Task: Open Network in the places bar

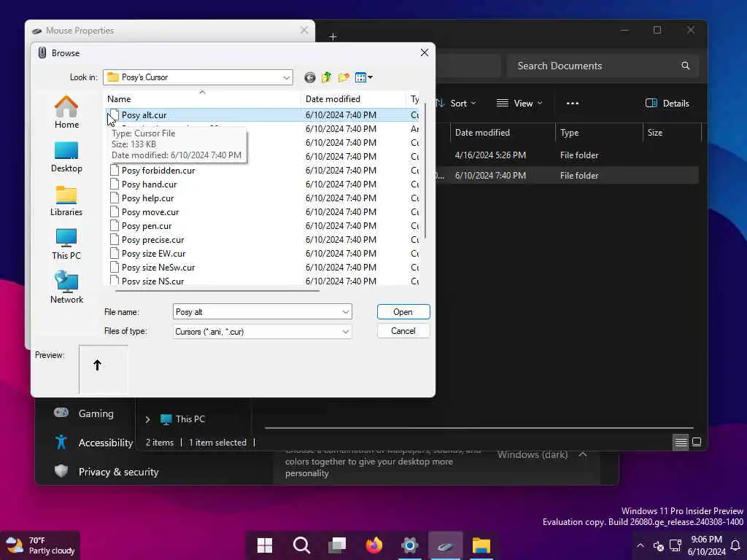Action: tap(66, 287)
